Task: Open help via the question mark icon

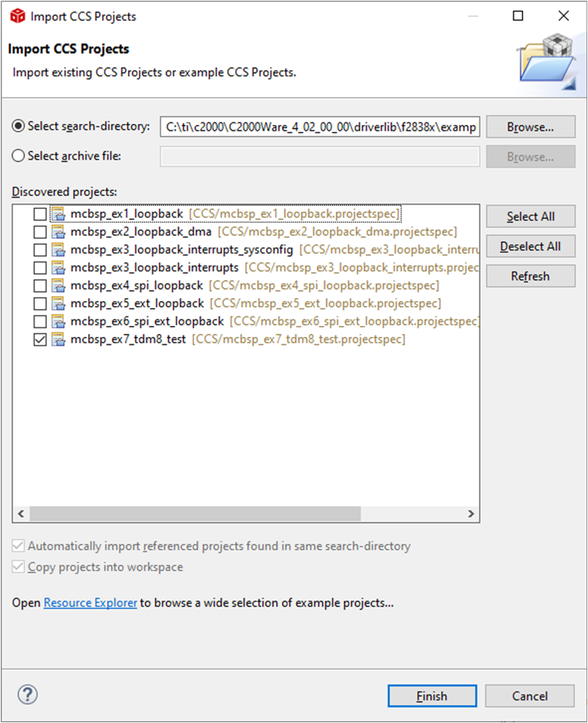Action: click(27, 694)
